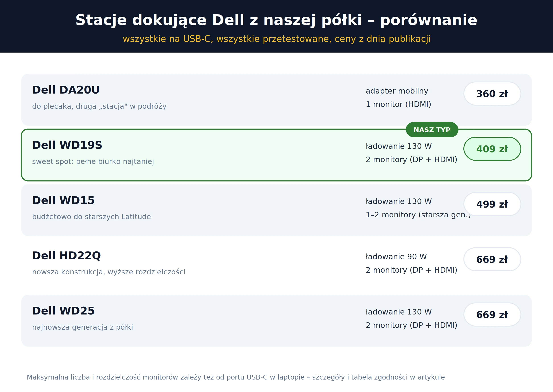Click the "ładowanie 90 W" spec
Viewport: 553px width, 392px height.
pos(396,257)
